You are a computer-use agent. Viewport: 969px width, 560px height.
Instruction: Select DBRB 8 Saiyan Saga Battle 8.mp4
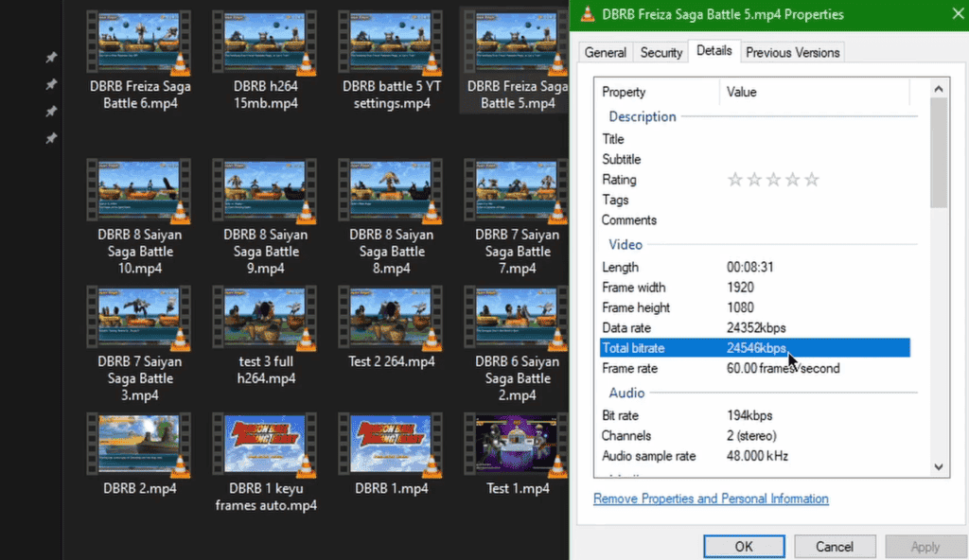[x=392, y=217]
